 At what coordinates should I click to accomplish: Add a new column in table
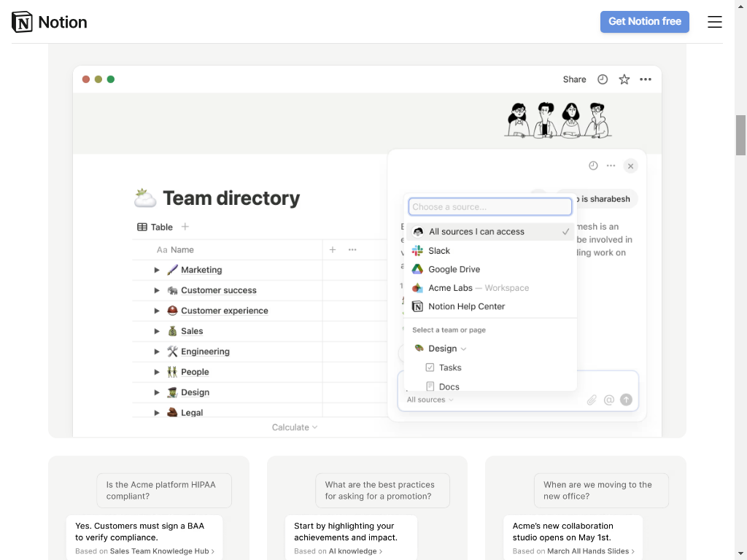333,249
